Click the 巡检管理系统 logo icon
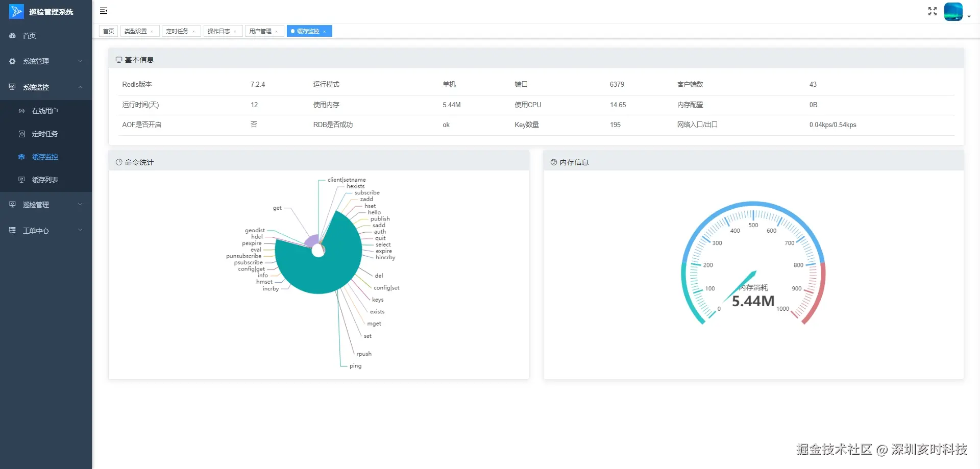Viewport: 980px width, 469px height. (16, 11)
